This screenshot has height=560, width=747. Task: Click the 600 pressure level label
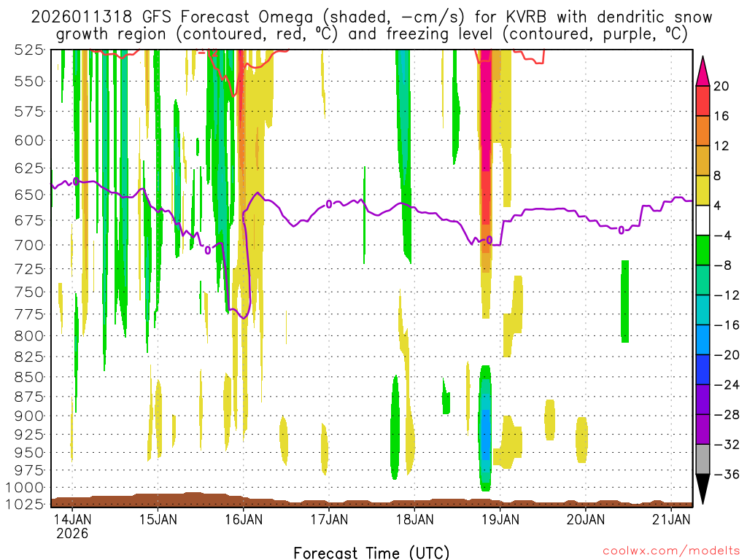[29, 141]
